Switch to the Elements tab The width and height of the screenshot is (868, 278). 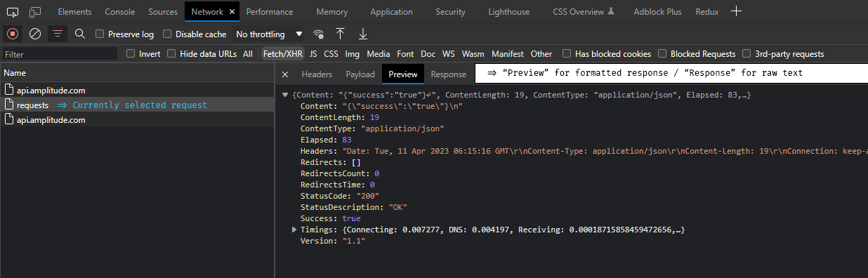(x=74, y=12)
